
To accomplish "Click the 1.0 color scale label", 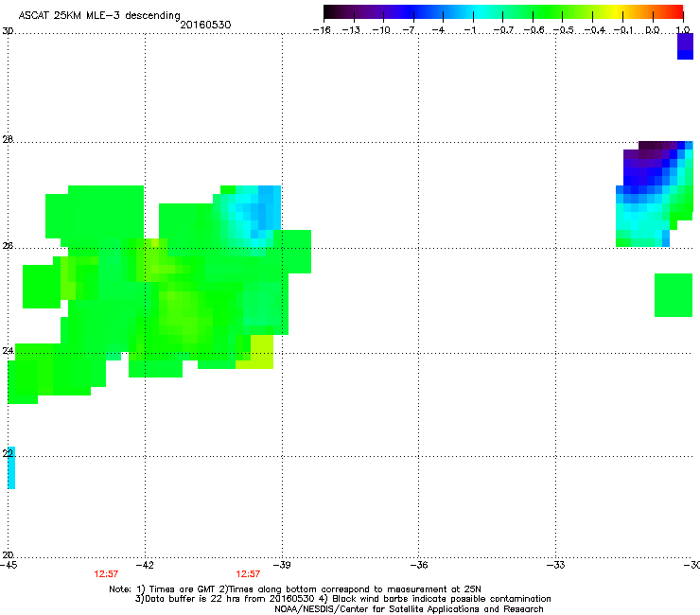I will tap(683, 30).
